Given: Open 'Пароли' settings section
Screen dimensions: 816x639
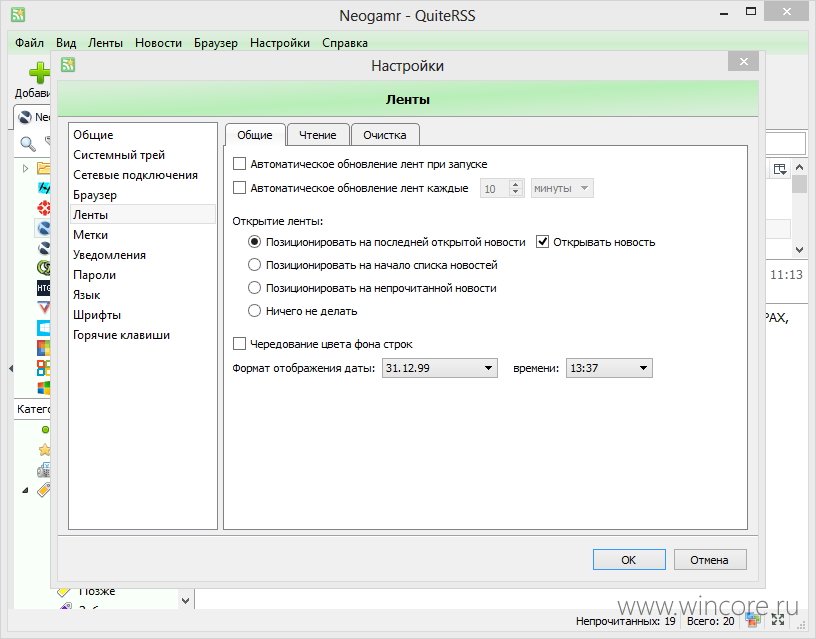Looking at the screenshot, I should (143, 275).
